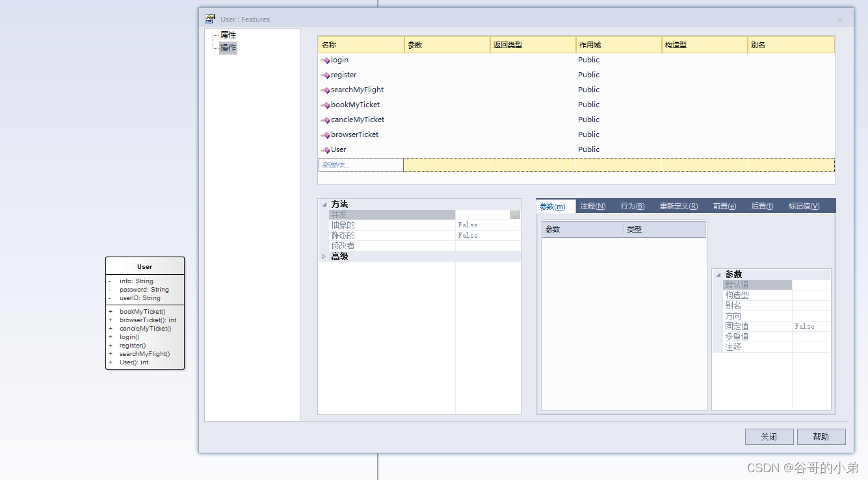Select the browserTicket operation name
This screenshot has height=480, width=868.
click(354, 134)
